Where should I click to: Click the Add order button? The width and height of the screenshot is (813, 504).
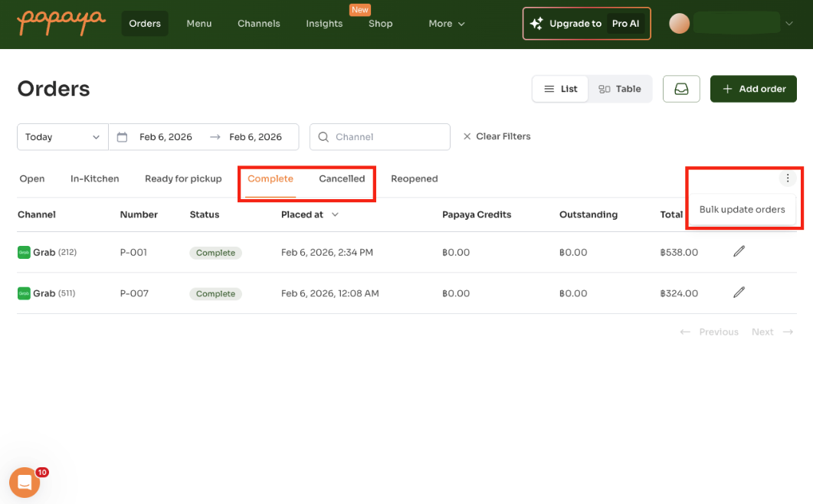click(753, 88)
